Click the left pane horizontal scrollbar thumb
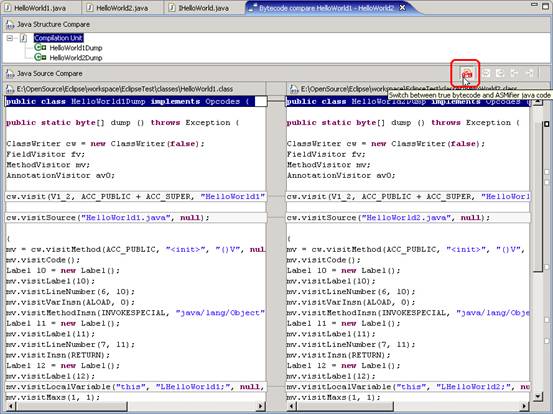 pyautogui.click(x=71, y=406)
